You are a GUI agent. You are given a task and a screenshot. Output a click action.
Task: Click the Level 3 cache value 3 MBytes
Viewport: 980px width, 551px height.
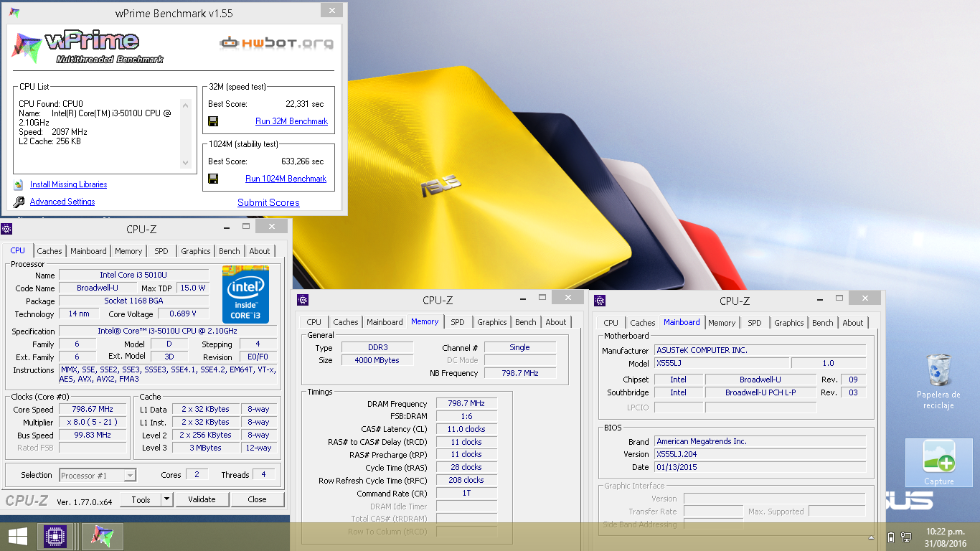coord(206,448)
